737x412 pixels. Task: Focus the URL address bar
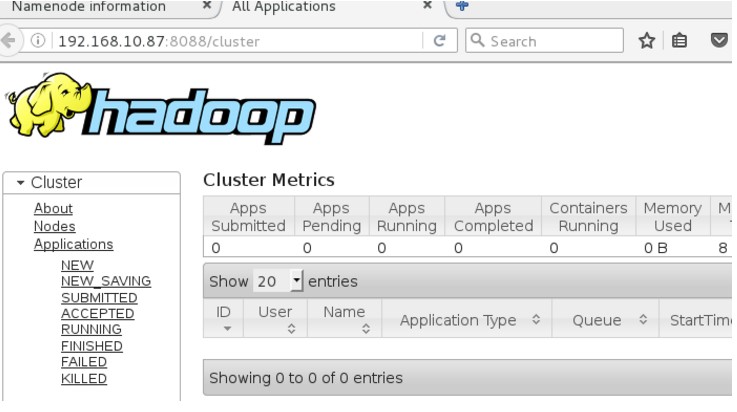coord(239,41)
